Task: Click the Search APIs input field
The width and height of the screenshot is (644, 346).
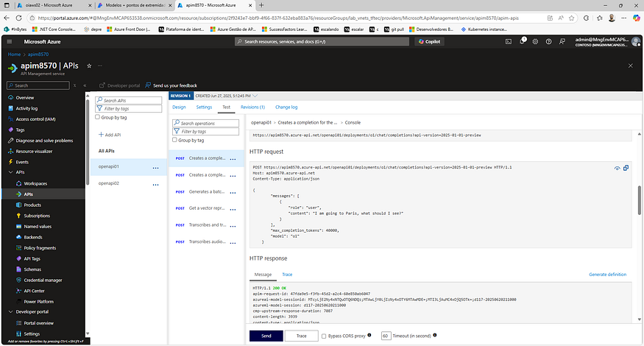Action: click(129, 100)
